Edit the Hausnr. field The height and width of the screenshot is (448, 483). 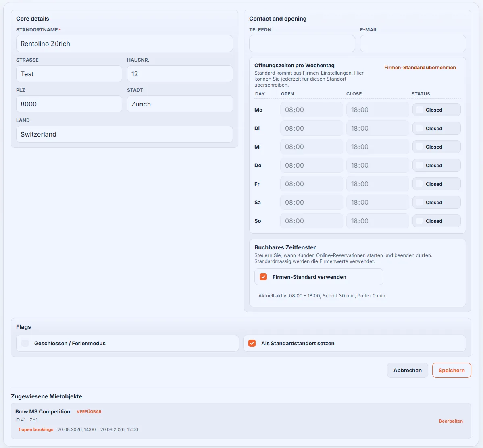[x=180, y=74]
